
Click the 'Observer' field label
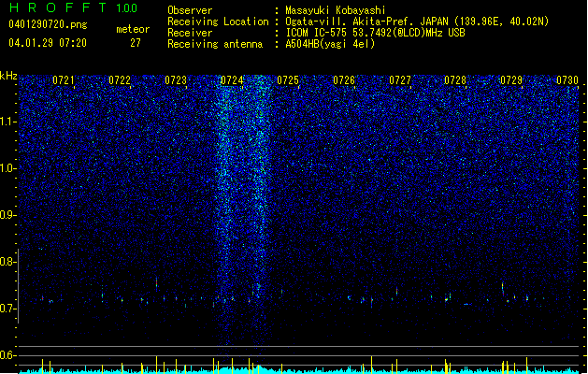point(190,10)
